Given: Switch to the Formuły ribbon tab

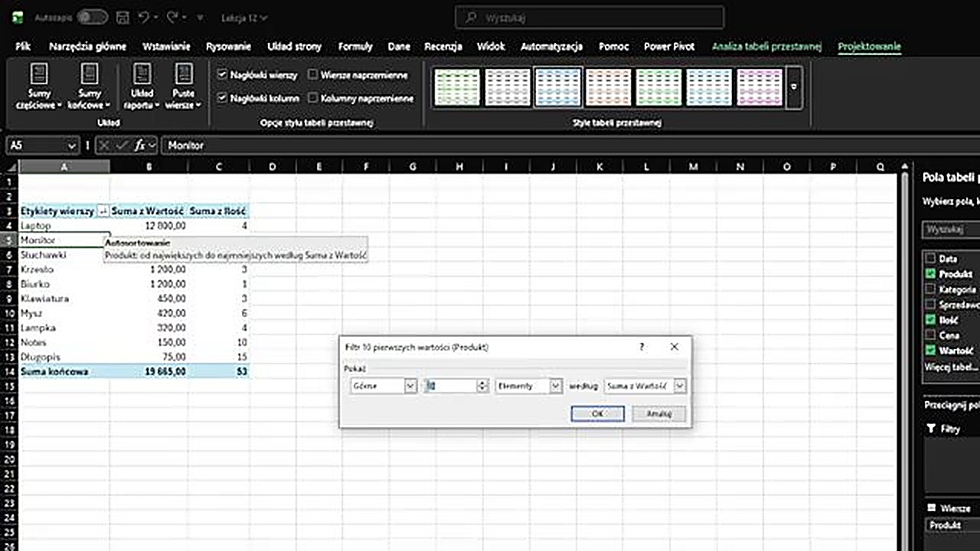Looking at the screenshot, I should coord(354,47).
